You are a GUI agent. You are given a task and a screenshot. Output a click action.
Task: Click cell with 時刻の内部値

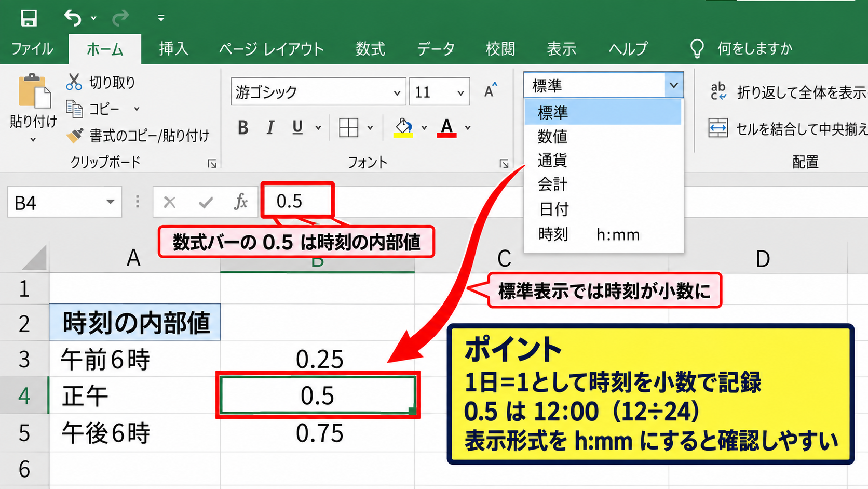[135, 322]
